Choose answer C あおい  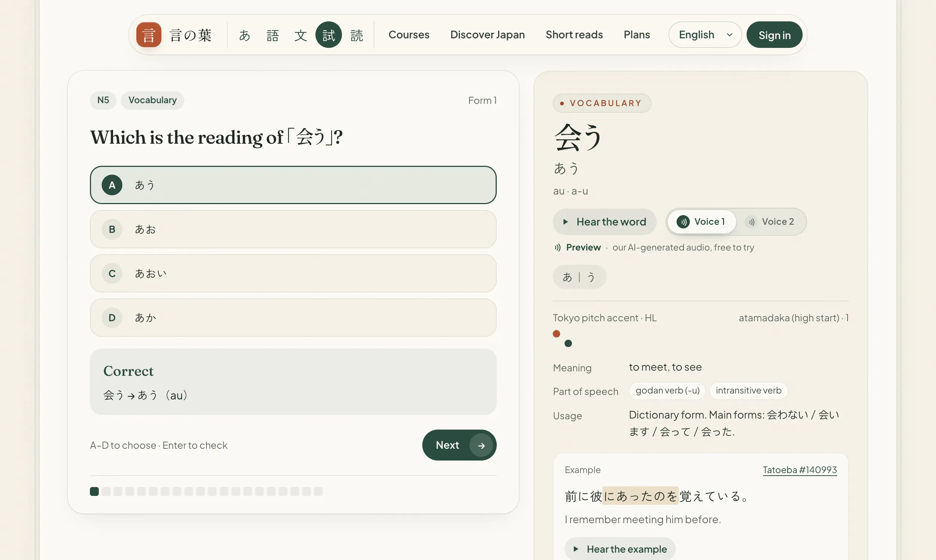[x=293, y=274]
